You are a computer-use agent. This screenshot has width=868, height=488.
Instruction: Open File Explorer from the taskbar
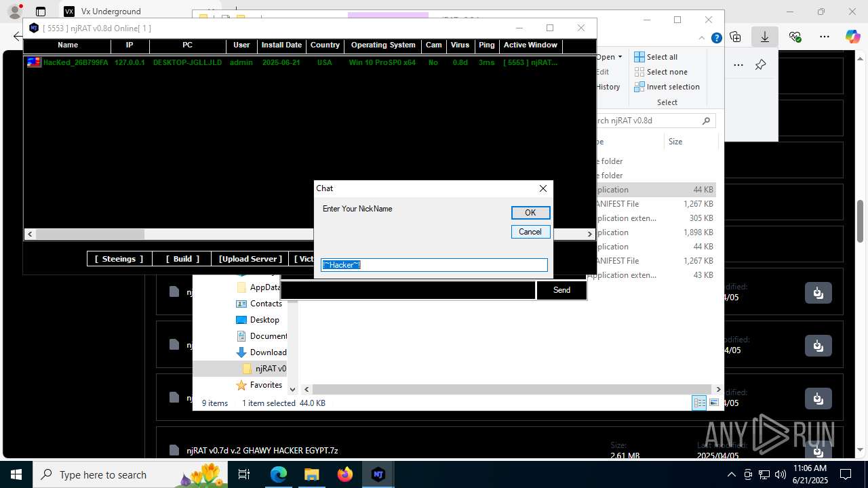[x=312, y=474]
